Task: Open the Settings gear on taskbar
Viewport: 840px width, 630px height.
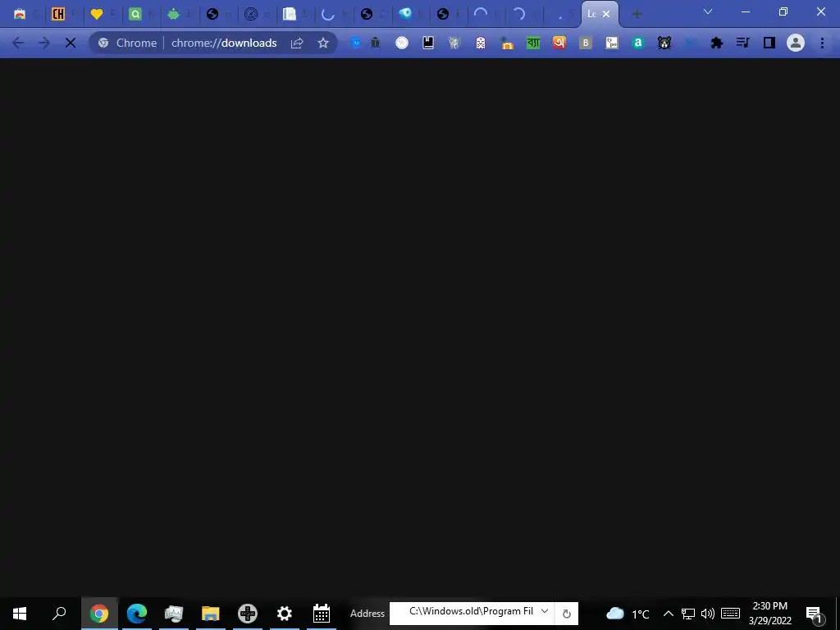Action: (x=285, y=614)
